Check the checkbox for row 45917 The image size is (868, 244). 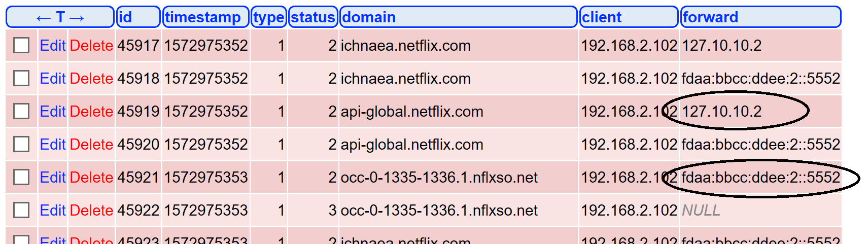(x=21, y=46)
